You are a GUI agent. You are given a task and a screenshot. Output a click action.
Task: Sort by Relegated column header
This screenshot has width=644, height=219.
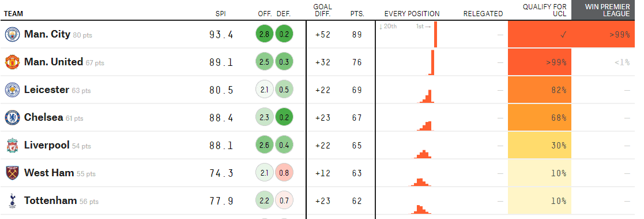(483, 14)
